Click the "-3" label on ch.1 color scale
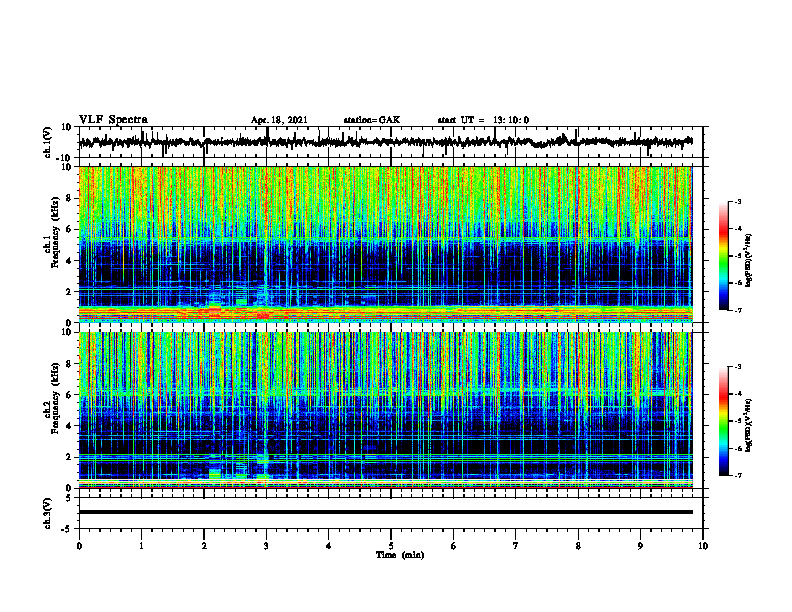Screen dimensions: 792x612 (x=738, y=201)
